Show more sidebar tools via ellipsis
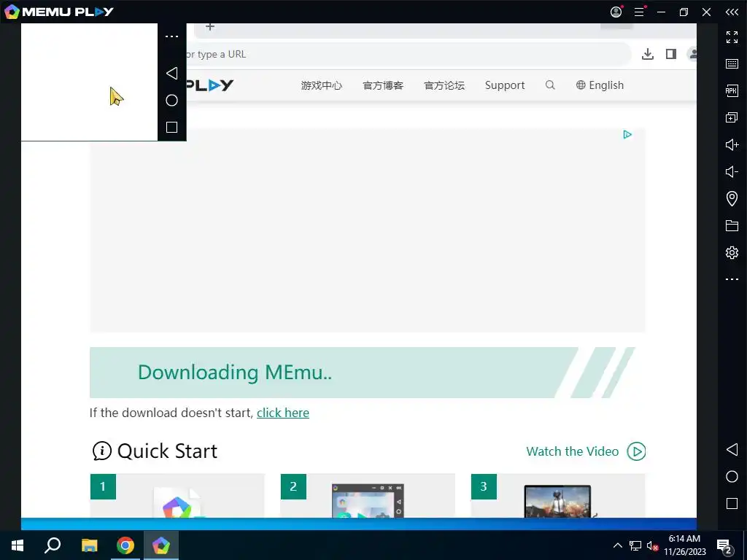The height and width of the screenshot is (560, 747). (x=732, y=279)
